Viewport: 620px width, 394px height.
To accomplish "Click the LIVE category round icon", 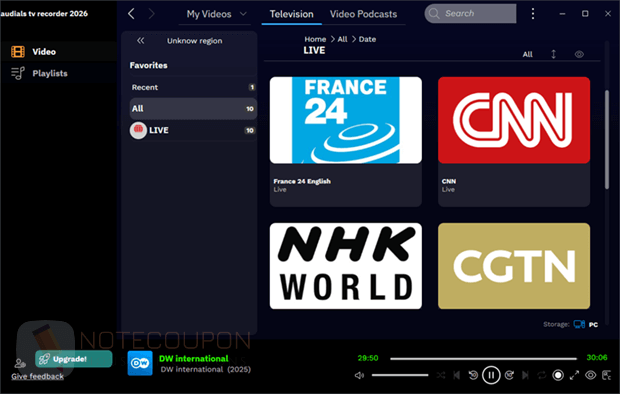I will click(138, 130).
